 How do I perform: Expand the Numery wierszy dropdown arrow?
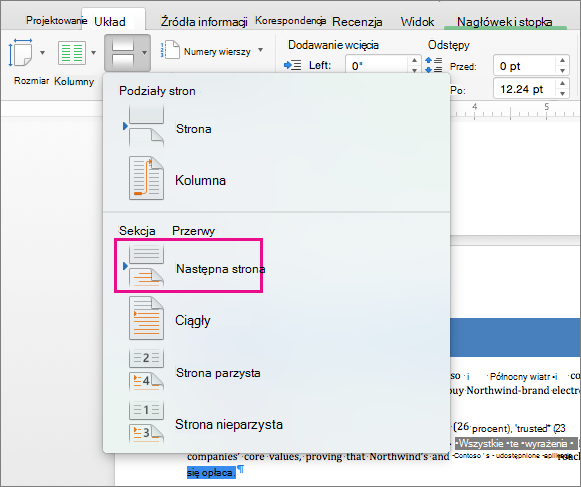pos(261,50)
